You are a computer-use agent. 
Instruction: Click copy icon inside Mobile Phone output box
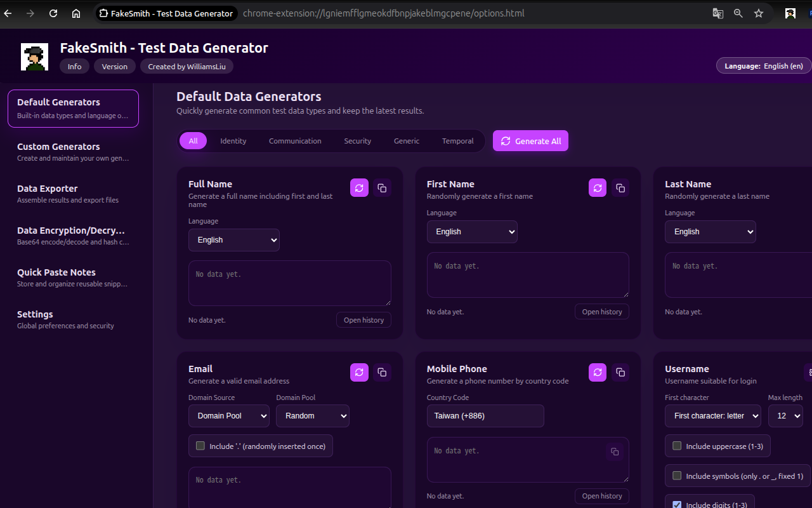(614, 451)
